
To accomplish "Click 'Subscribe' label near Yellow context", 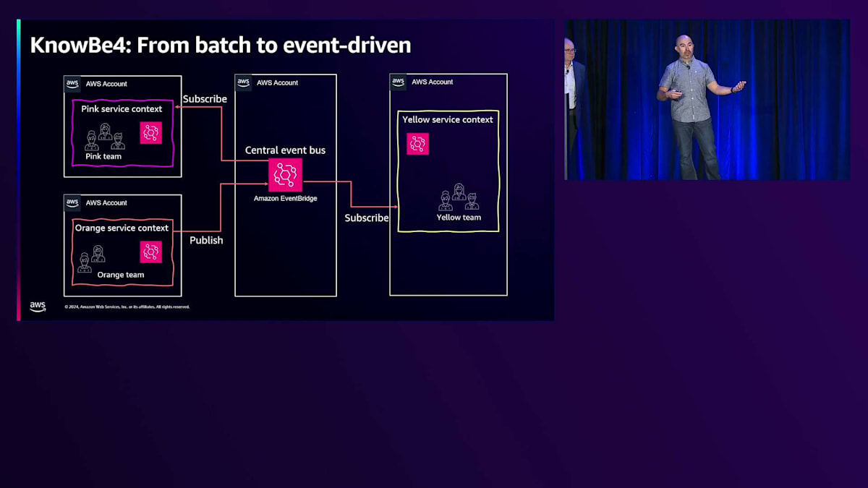I will click(367, 218).
